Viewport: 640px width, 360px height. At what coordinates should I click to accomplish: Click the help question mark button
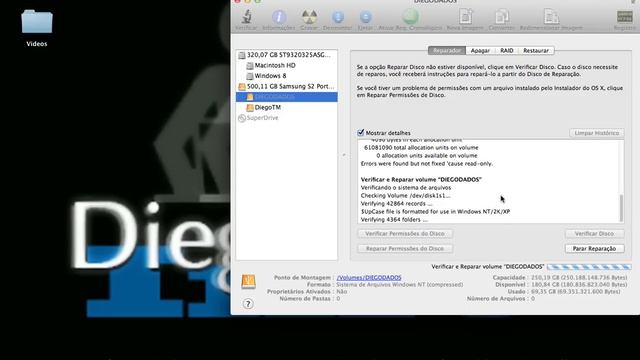coord(248,304)
